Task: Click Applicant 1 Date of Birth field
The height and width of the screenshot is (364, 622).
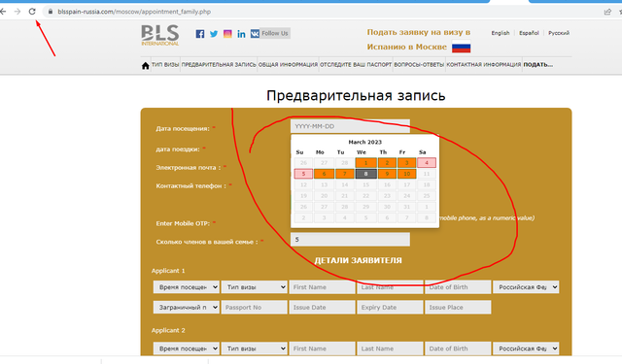Action: point(458,287)
